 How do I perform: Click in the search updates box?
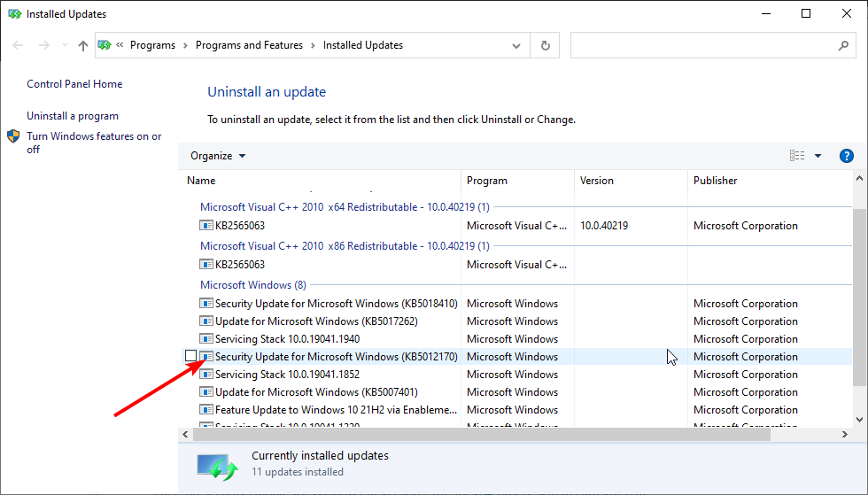click(x=704, y=45)
